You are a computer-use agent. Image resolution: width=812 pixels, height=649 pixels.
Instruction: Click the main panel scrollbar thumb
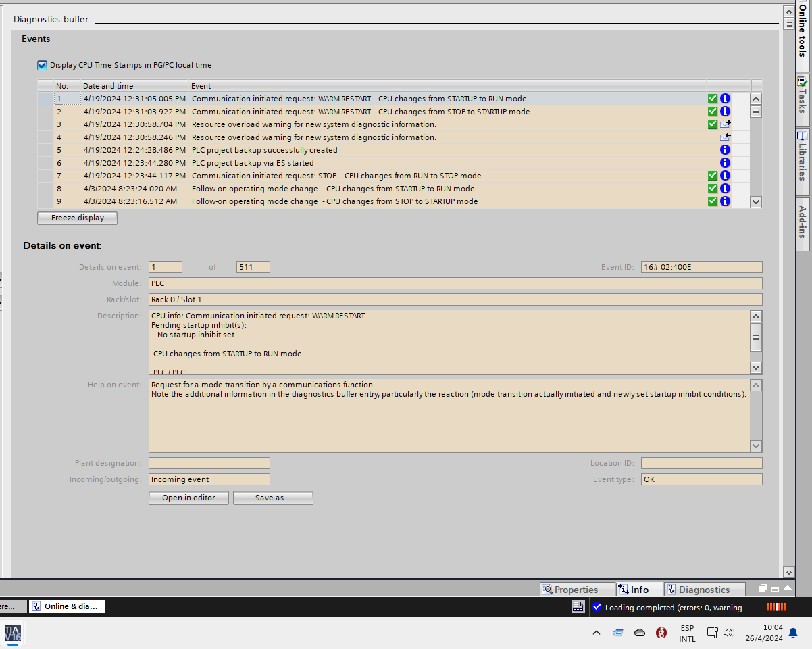click(788, 24)
